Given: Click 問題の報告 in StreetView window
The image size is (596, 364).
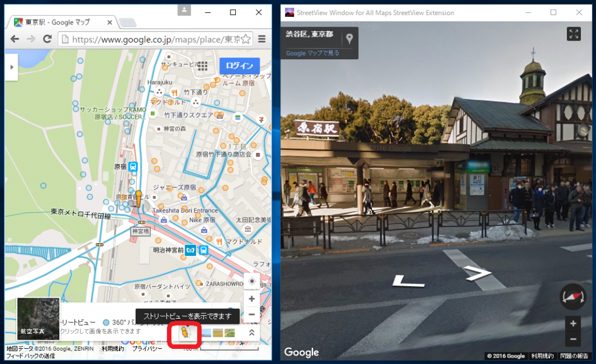Looking at the screenshot, I should (574, 356).
